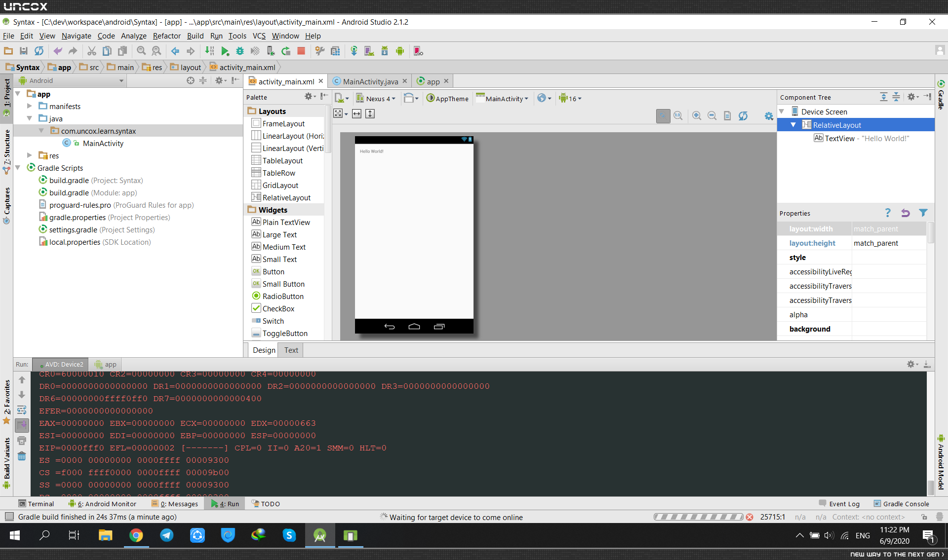
Task: Open the API level 16 dropdown
Action: coord(570,99)
